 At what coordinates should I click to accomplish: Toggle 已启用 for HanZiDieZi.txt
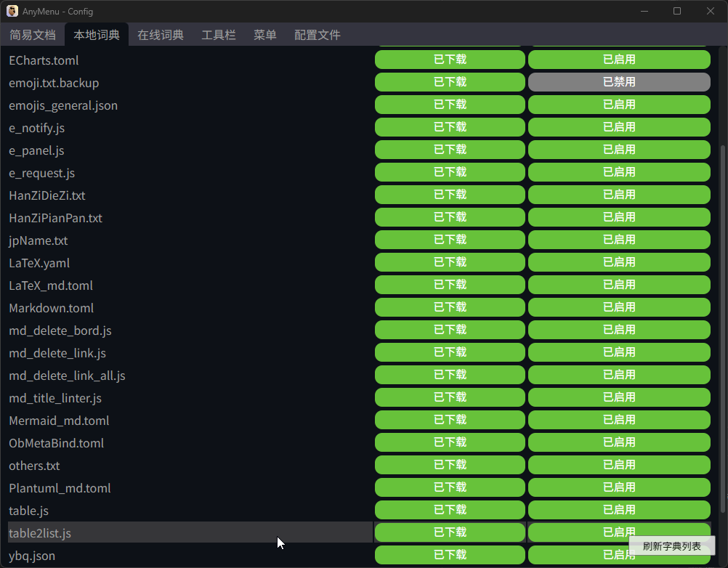tap(619, 195)
